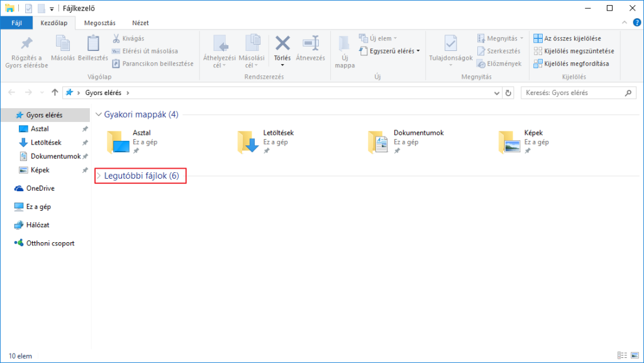The image size is (644, 363).
Task: Click Rögzítés a Gyors elérésbe pin icon
Action: tap(26, 43)
